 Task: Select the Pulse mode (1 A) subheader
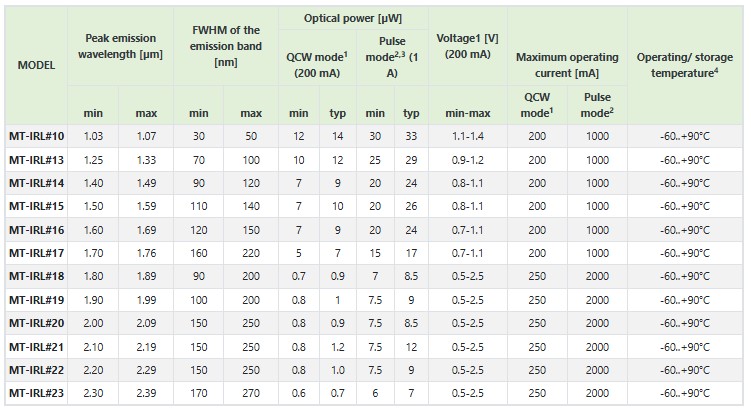[x=392, y=58]
